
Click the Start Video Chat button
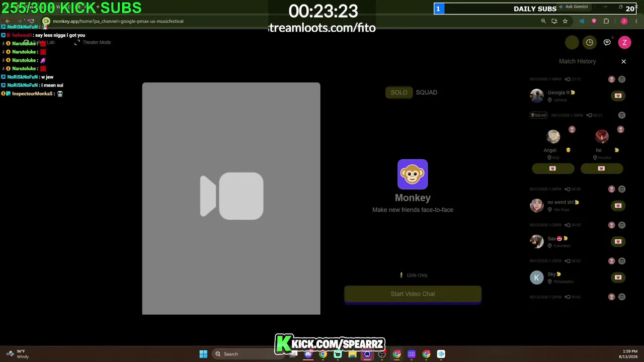click(x=413, y=294)
